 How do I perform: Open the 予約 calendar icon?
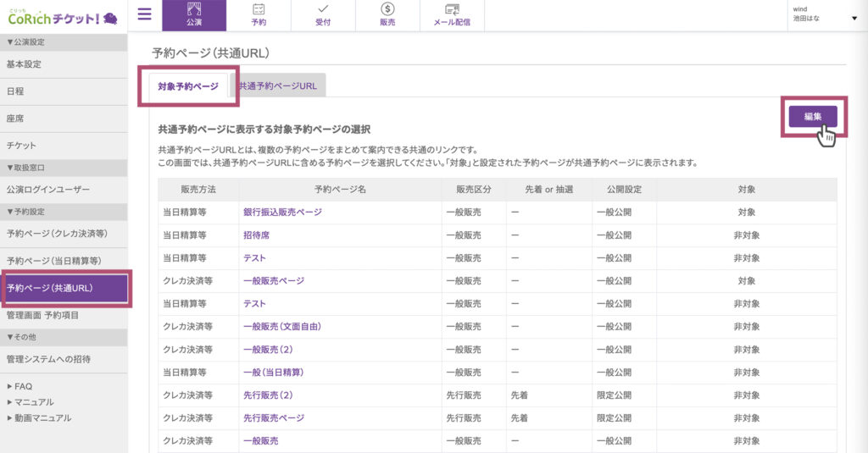259,15
